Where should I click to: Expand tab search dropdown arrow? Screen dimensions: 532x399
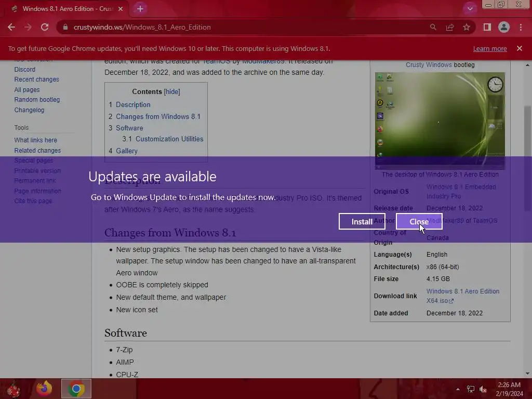[470, 9]
